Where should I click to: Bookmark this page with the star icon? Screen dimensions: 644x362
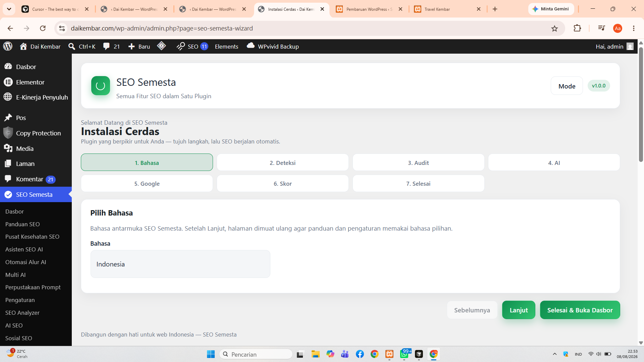click(x=554, y=28)
